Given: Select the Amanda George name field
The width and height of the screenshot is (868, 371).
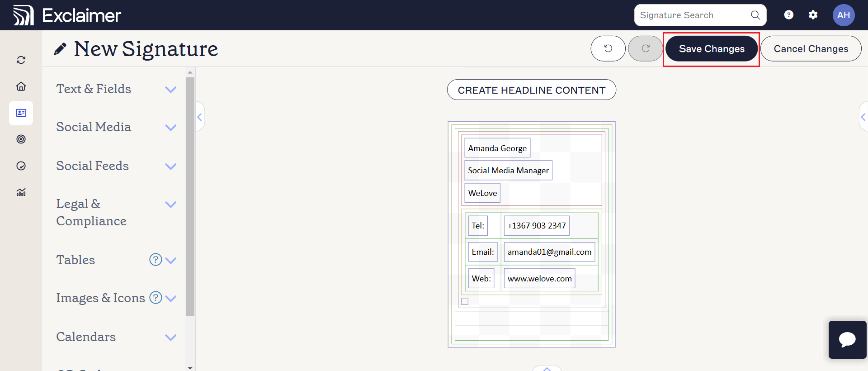Looking at the screenshot, I should click(x=497, y=148).
